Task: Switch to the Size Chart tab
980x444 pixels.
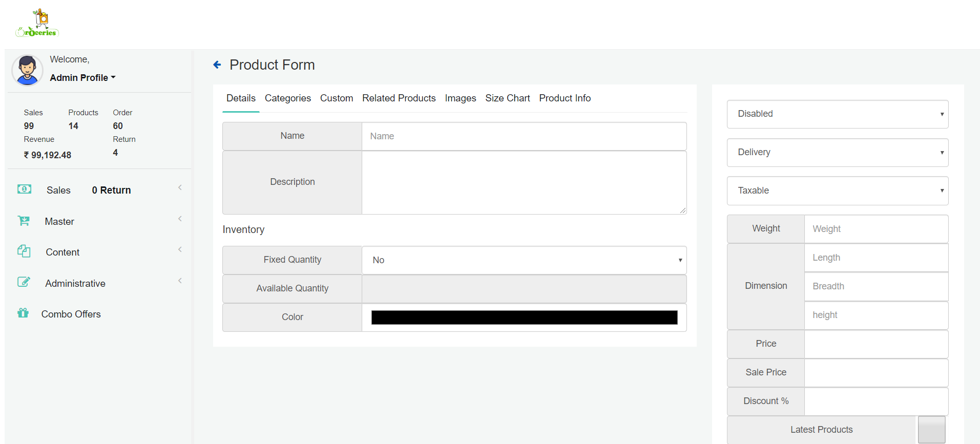Action: [508, 98]
